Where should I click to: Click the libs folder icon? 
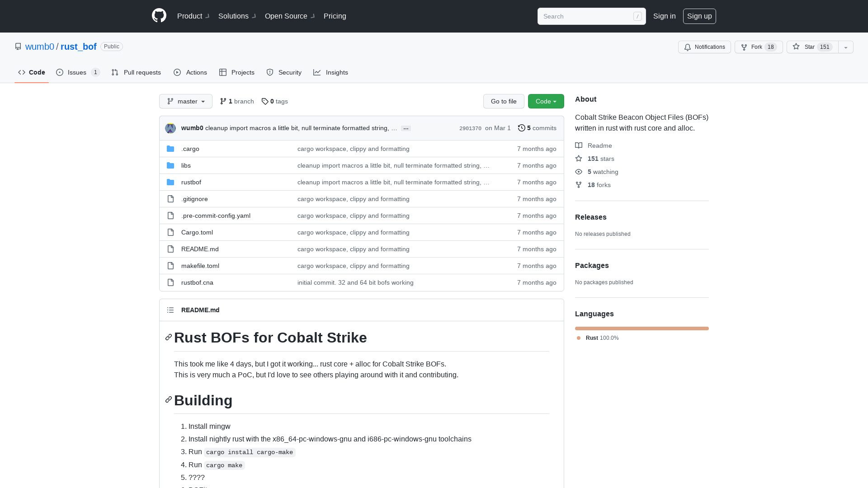coord(170,165)
